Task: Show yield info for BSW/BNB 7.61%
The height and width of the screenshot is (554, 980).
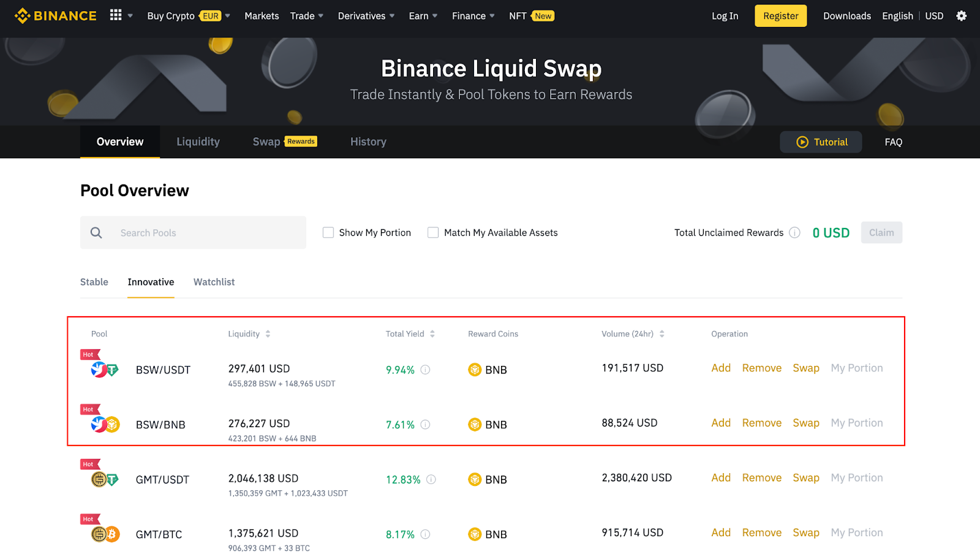Action: [x=425, y=425]
